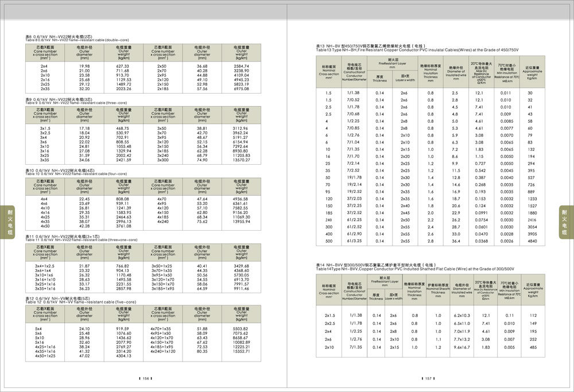Click the outer diameter value 80.35

202,351
